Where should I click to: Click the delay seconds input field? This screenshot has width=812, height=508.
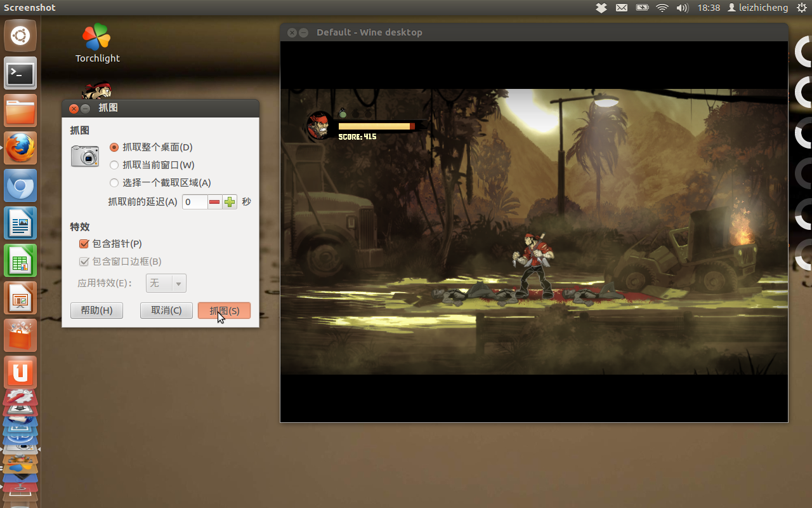[195, 202]
